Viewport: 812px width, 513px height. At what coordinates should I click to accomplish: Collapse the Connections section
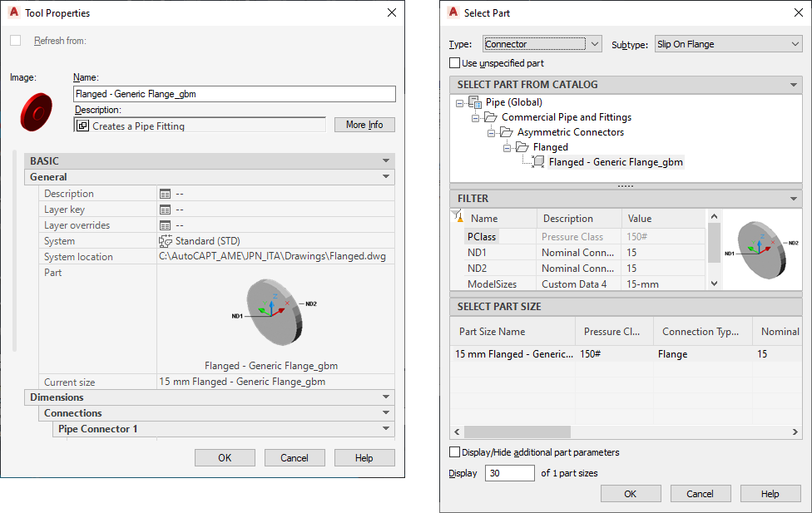tap(386, 413)
